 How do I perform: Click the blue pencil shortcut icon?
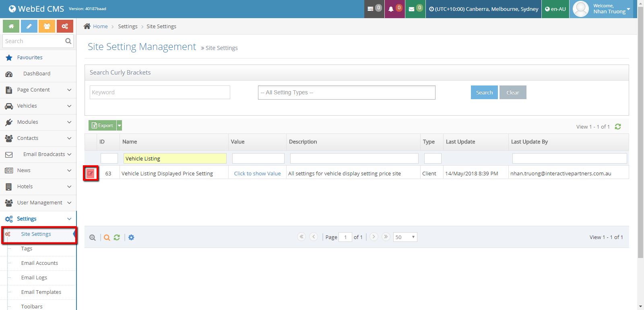tap(29, 26)
